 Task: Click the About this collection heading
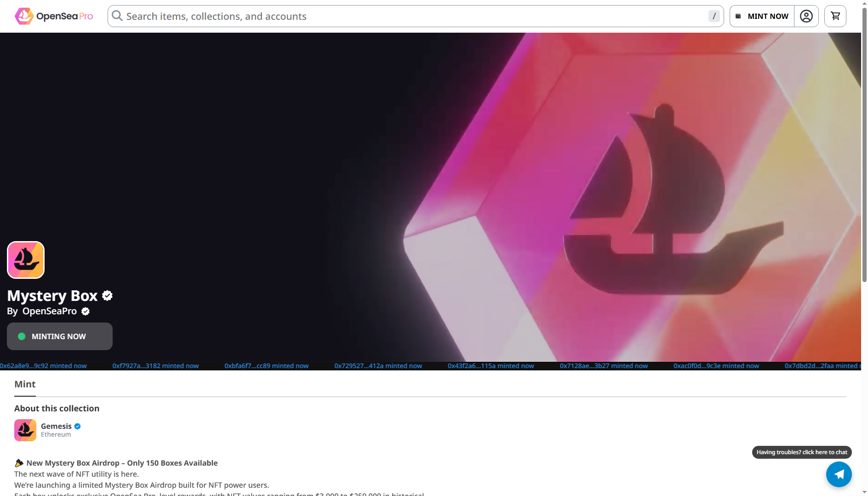(57, 409)
